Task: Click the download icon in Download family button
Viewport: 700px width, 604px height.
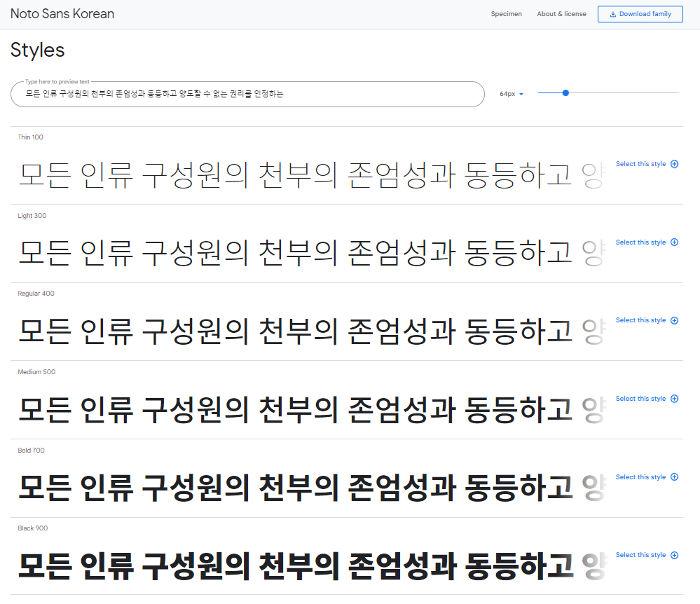Action: click(x=613, y=14)
